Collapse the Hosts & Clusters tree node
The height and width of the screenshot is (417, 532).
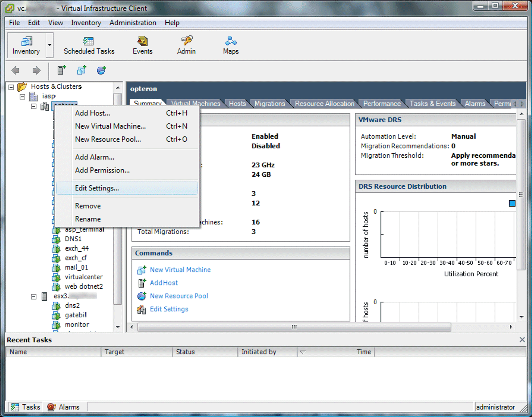tap(11, 87)
